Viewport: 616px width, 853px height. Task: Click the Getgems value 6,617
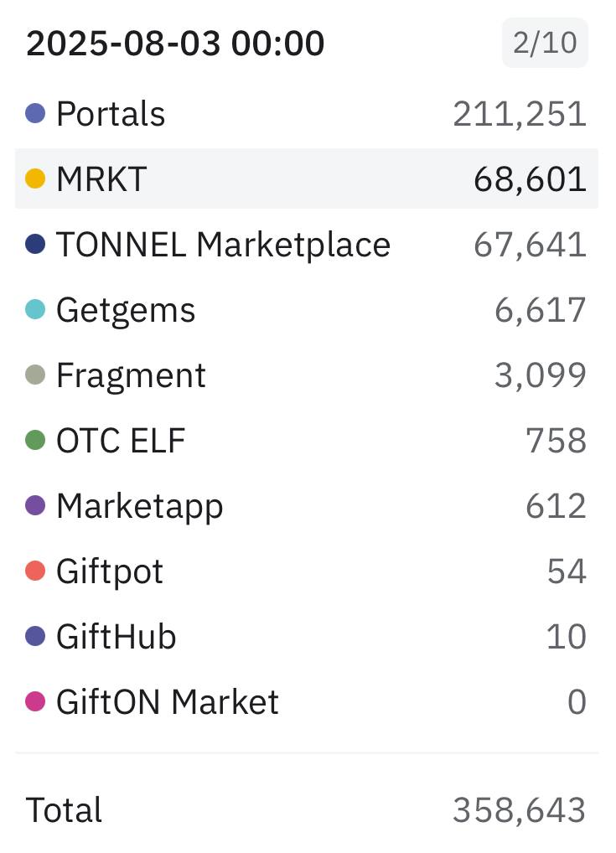pyautogui.click(x=541, y=310)
